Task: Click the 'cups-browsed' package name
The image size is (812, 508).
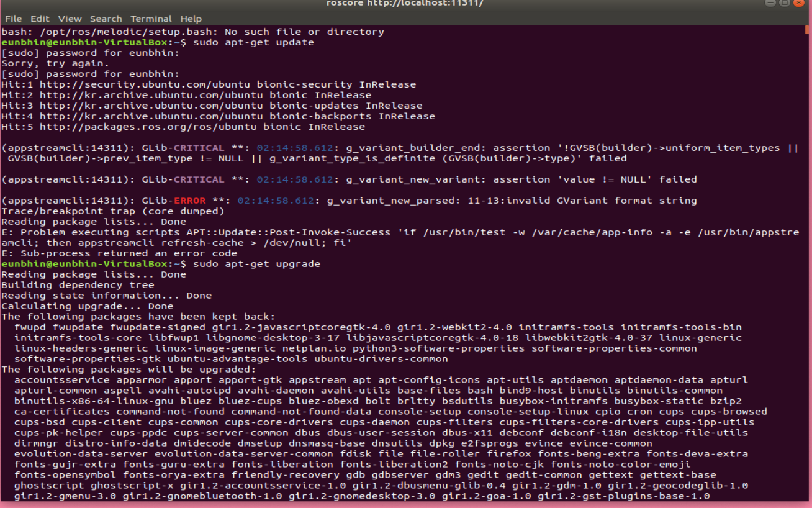Action: tap(729, 412)
